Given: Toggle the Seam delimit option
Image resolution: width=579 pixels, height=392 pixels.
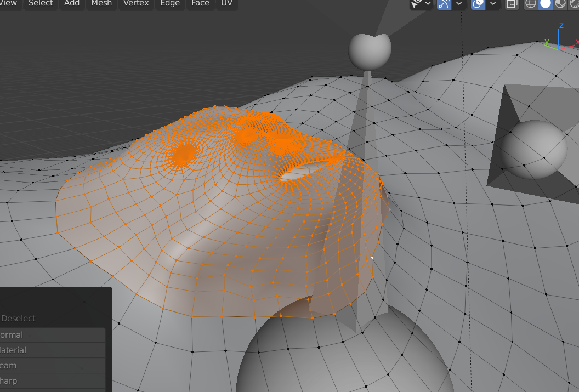Looking at the screenshot, I should click(53, 366).
